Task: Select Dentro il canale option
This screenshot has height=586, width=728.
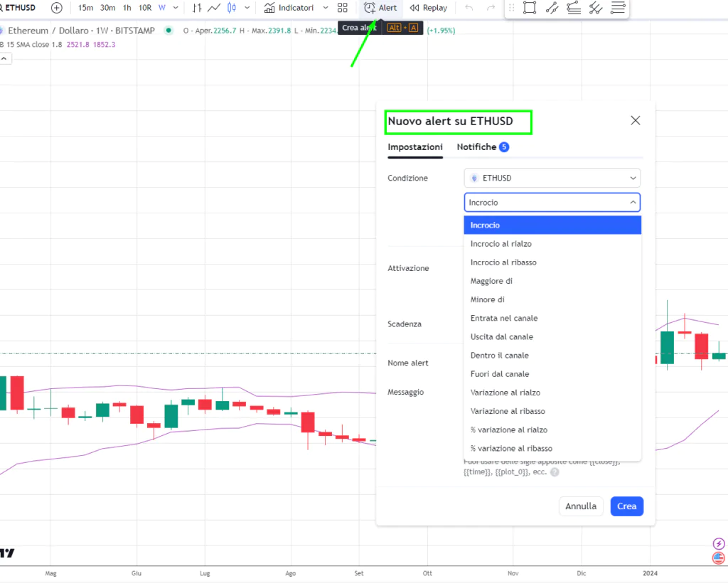Action: click(552, 355)
